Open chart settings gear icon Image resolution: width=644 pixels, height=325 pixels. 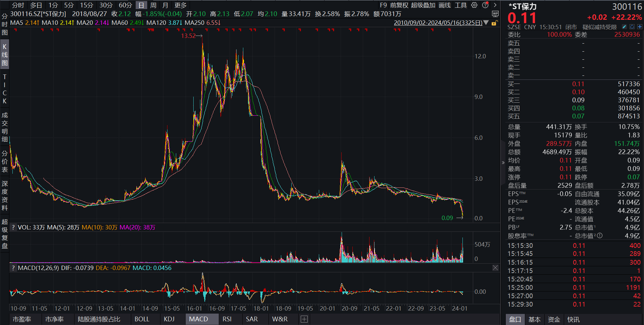[474, 5]
